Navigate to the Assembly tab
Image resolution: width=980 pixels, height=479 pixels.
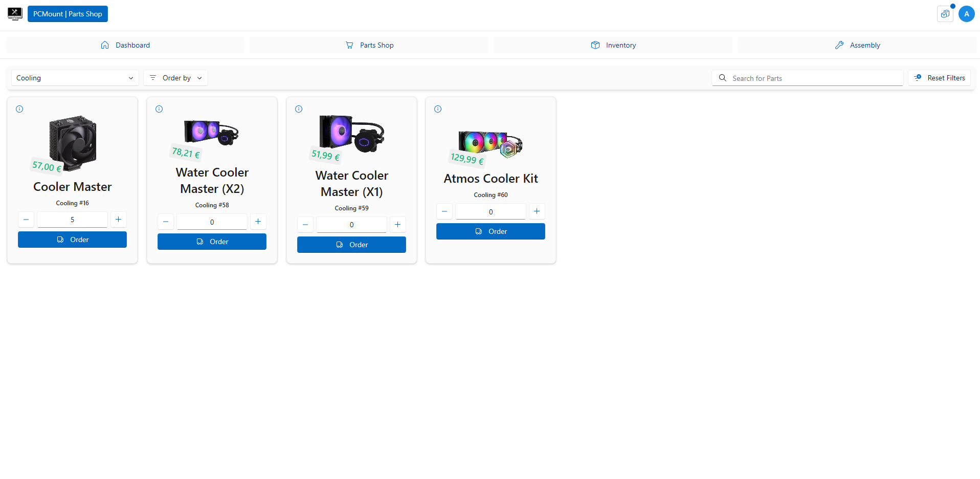click(857, 45)
